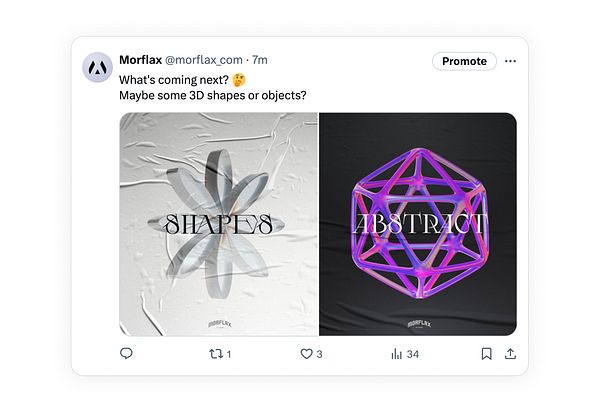This screenshot has height=412, width=600.
Task: Open the Morflax display name link
Action: click(x=139, y=61)
